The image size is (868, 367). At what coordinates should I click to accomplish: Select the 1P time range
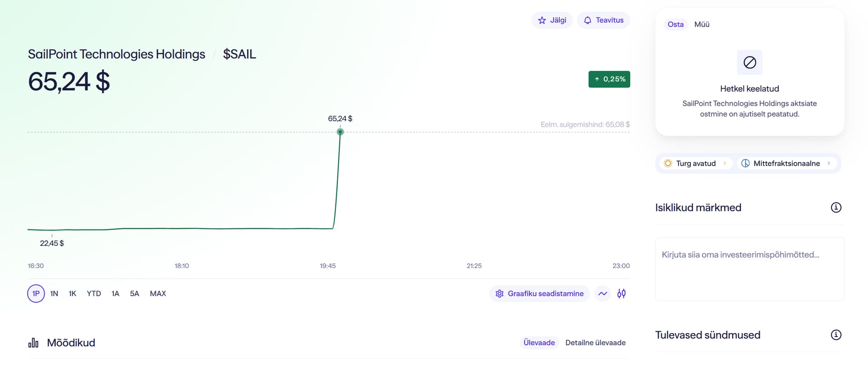36,294
